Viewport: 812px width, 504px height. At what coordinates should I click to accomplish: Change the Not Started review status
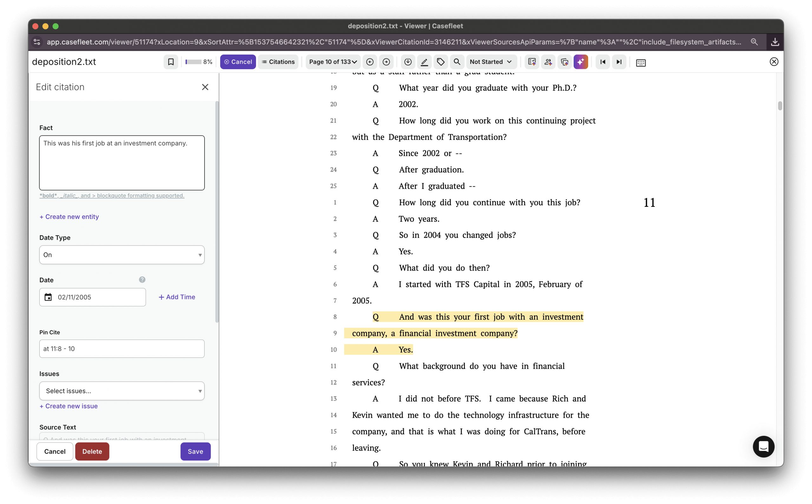pyautogui.click(x=491, y=62)
